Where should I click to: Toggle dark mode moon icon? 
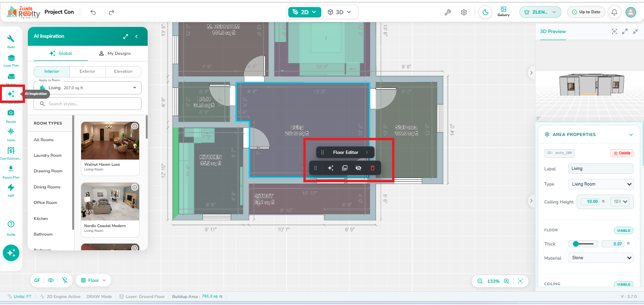click(x=485, y=12)
